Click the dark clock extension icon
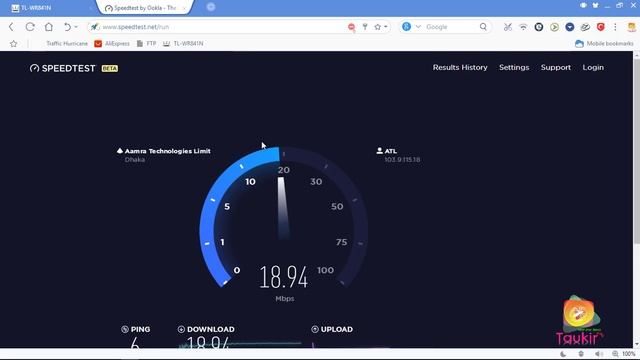Viewport: 640px width, 360px height. click(x=539, y=27)
